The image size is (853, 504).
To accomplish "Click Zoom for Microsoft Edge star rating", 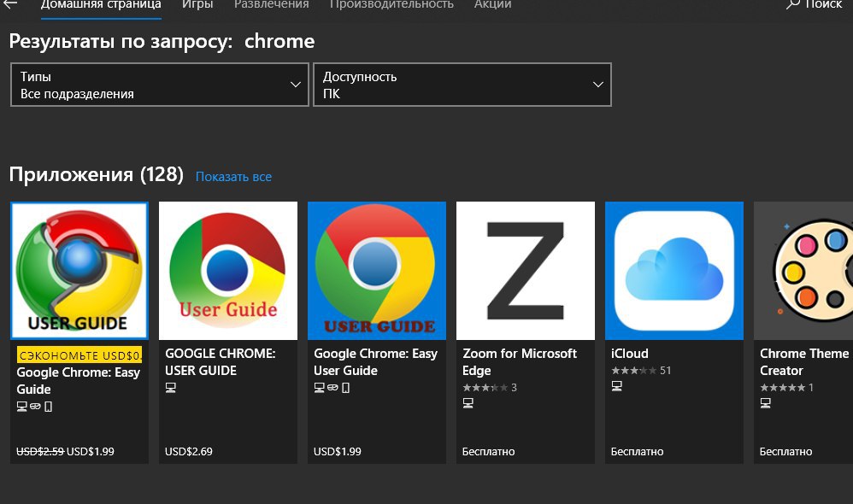I will point(490,388).
